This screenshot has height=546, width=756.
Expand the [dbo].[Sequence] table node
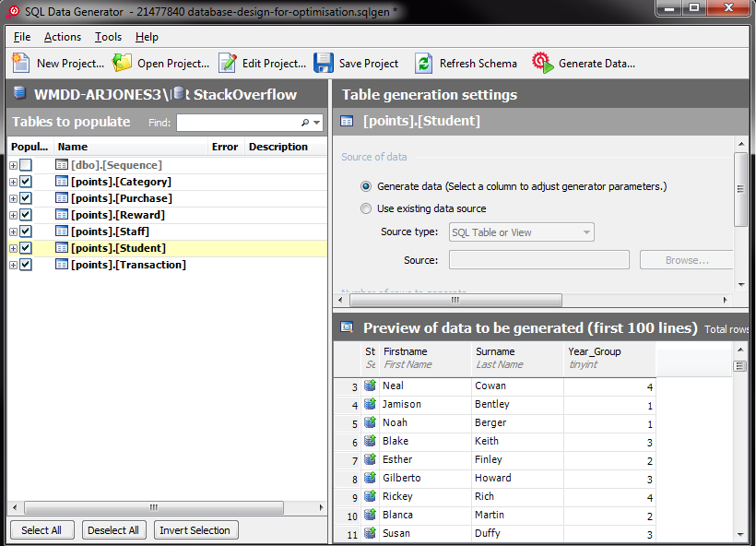(13, 165)
